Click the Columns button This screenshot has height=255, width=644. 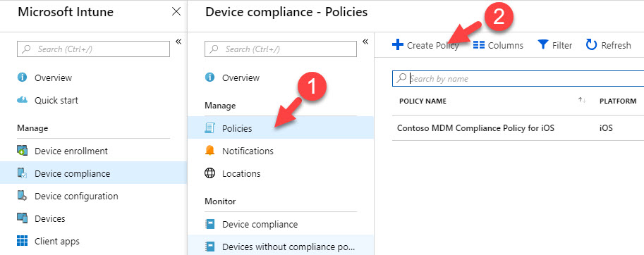click(x=498, y=45)
